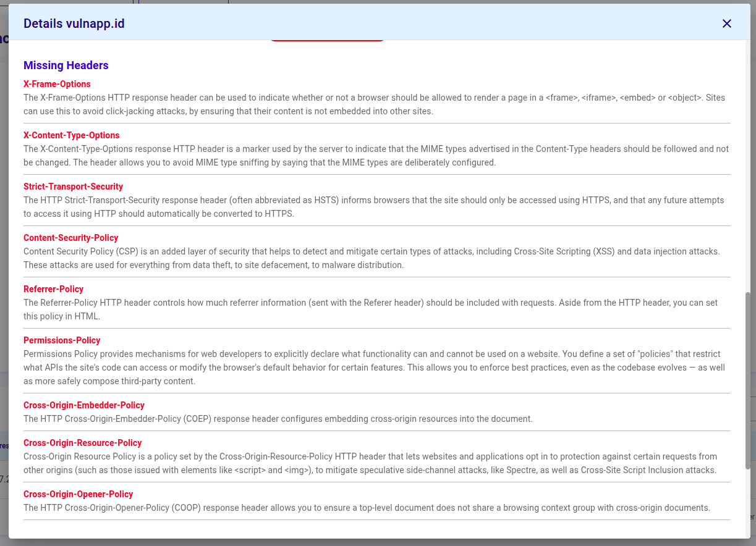This screenshot has width=756, height=546.
Task: Select the Referrer-Policy header name
Action: (53, 289)
